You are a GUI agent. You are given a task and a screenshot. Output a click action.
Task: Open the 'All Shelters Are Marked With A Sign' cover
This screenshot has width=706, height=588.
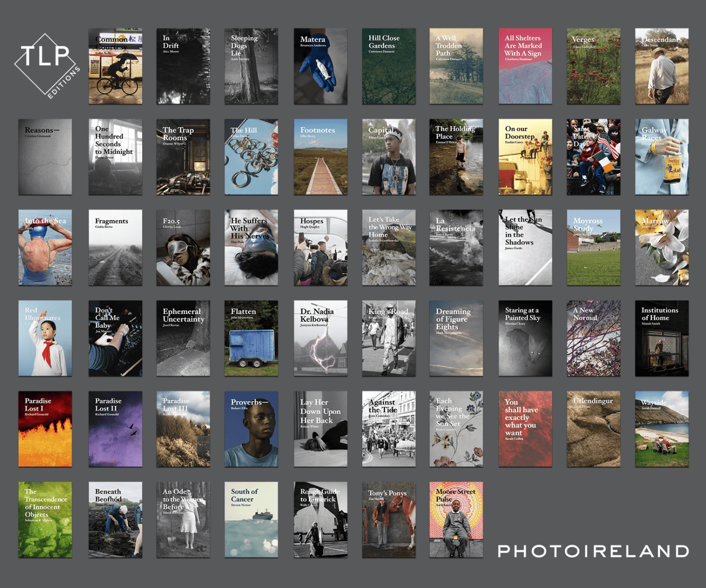(525, 65)
